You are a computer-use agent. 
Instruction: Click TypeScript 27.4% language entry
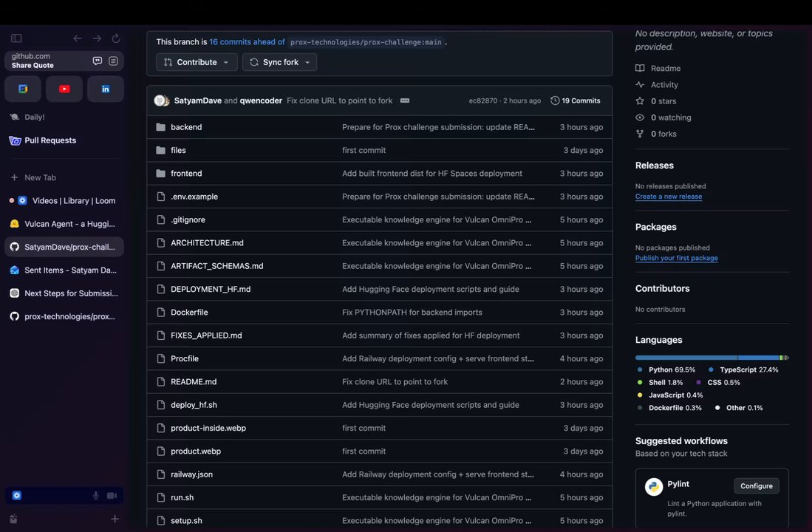coord(743,370)
